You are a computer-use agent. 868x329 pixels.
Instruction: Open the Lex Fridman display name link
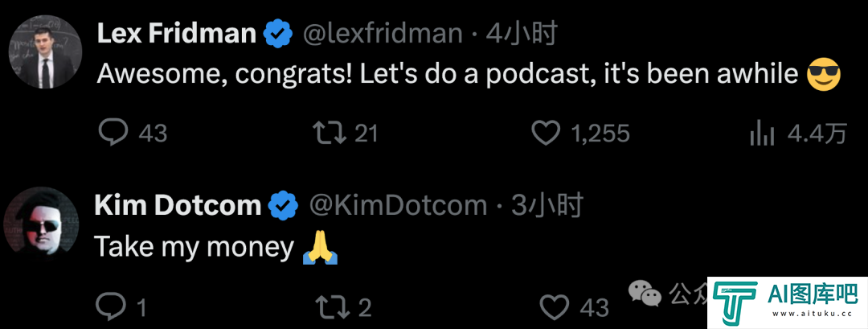(177, 35)
